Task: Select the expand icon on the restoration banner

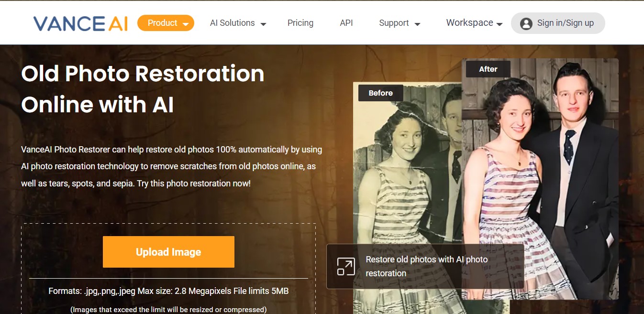Action: point(345,266)
